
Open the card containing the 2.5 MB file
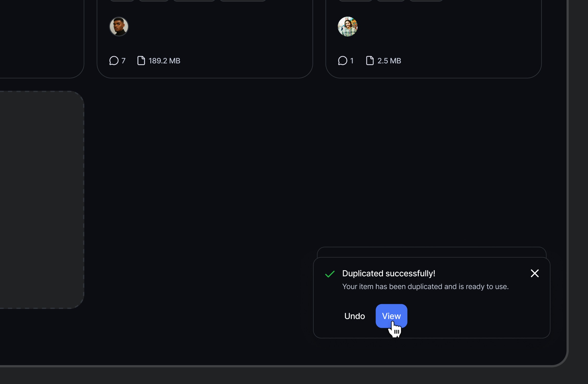point(445,37)
